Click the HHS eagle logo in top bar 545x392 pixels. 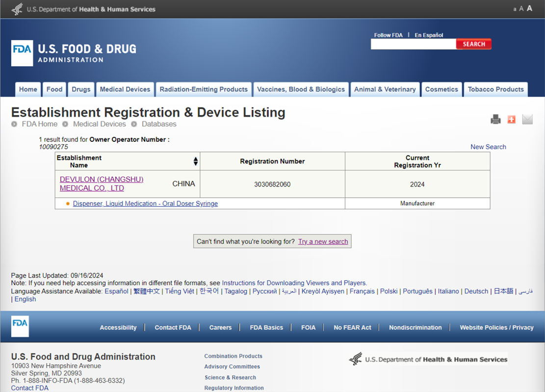(x=17, y=9)
